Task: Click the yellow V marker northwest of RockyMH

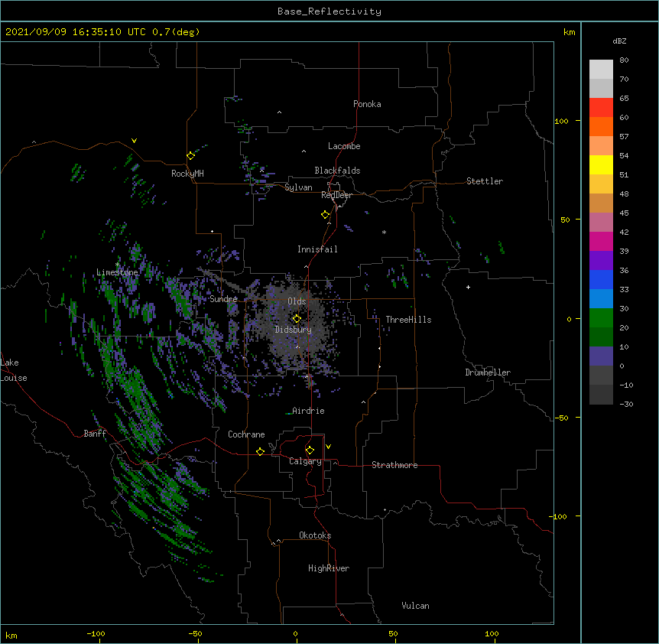Action: coord(134,141)
